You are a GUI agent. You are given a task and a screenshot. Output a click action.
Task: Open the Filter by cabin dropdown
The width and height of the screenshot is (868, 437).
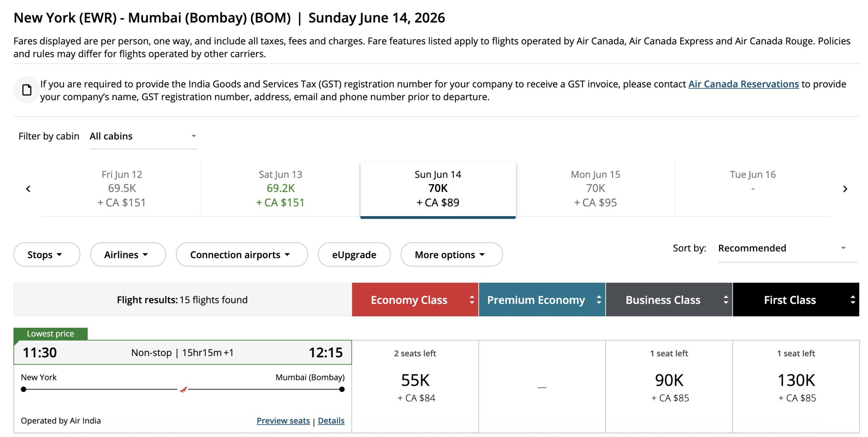[x=143, y=136]
